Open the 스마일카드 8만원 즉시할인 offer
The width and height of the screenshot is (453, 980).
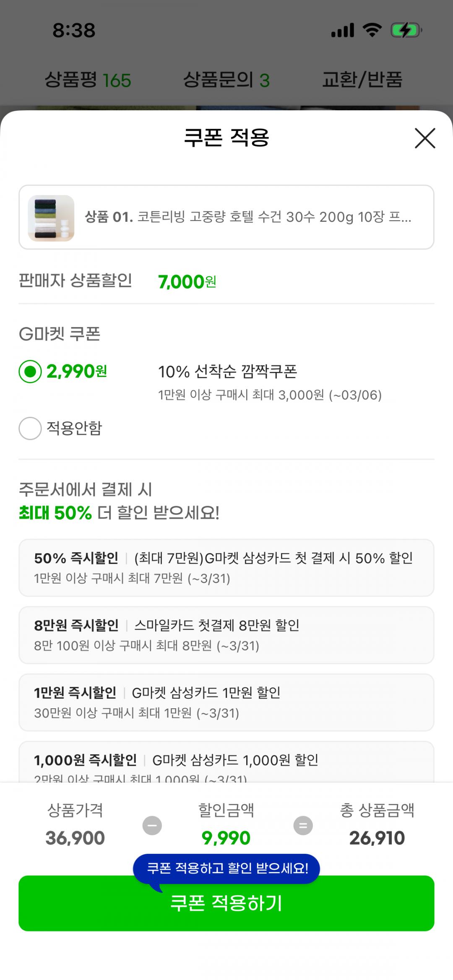click(226, 635)
